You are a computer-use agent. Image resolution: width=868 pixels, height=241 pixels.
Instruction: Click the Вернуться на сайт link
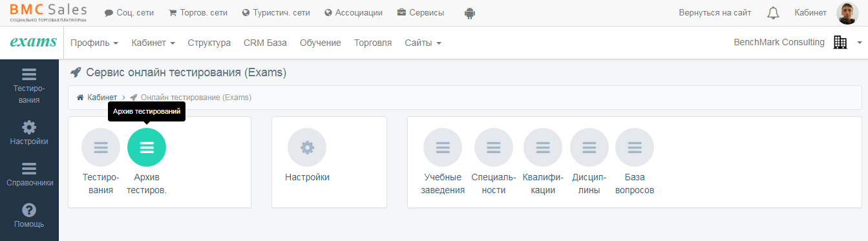click(x=715, y=13)
